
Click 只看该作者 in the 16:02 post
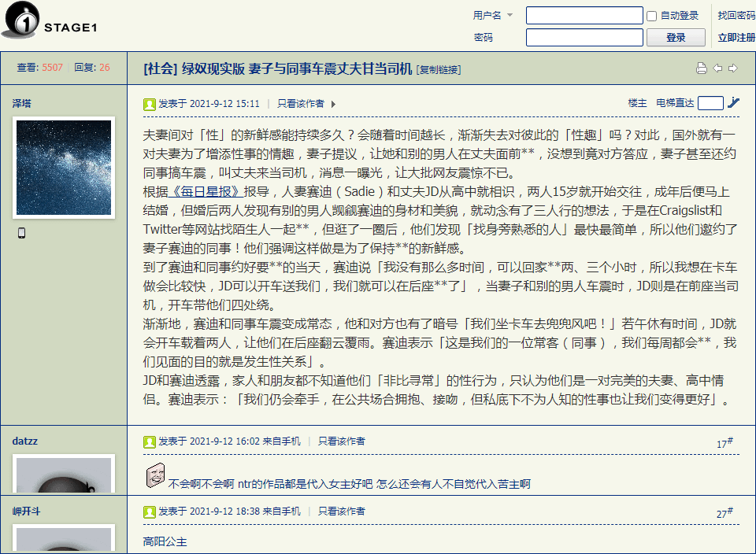click(342, 441)
